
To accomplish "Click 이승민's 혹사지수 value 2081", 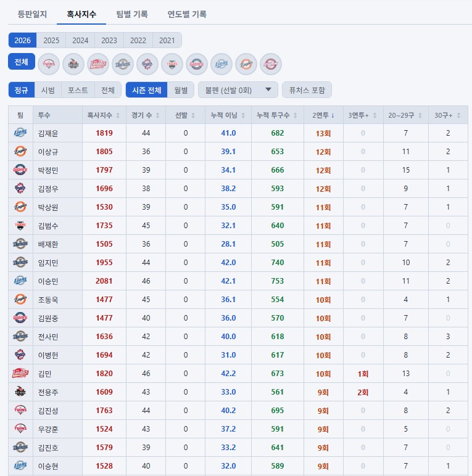I will (x=104, y=281).
